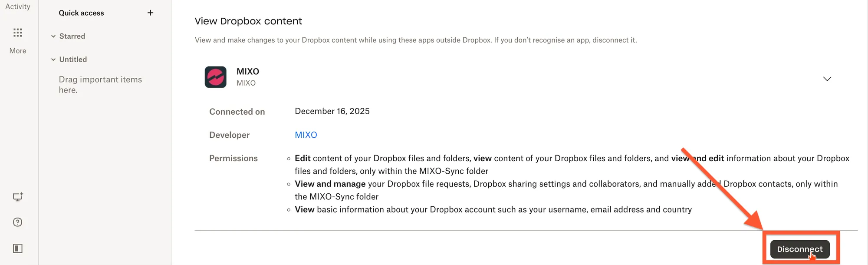Click the View Dropbox content heading
868x265 pixels.
tap(248, 21)
